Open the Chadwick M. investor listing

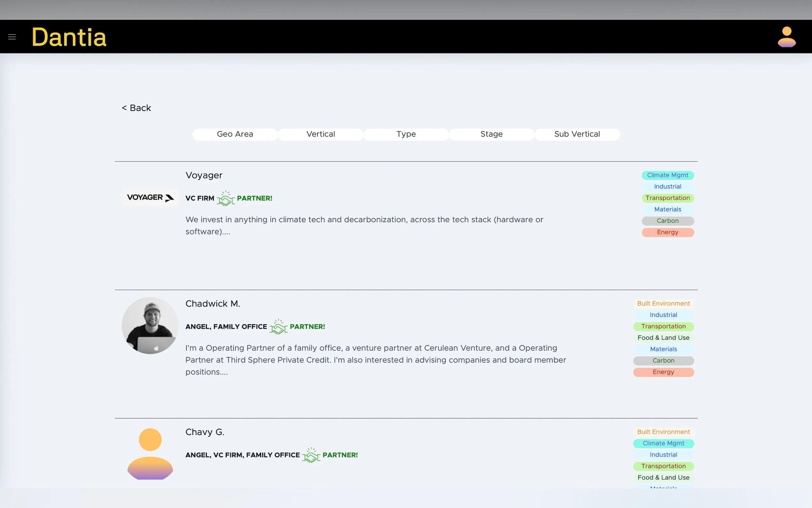tap(213, 304)
